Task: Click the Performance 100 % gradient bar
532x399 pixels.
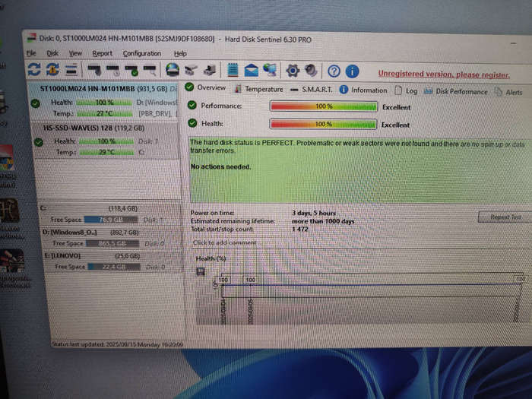Action: [x=324, y=106]
